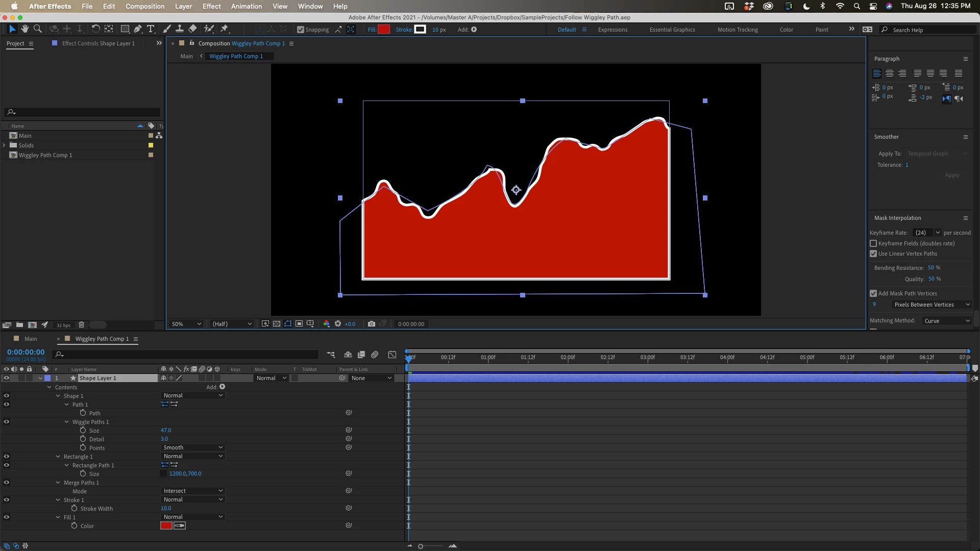The height and width of the screenshot is (551, 980).
Task: Select the Hand tool
Action: [x=24, y=29]
